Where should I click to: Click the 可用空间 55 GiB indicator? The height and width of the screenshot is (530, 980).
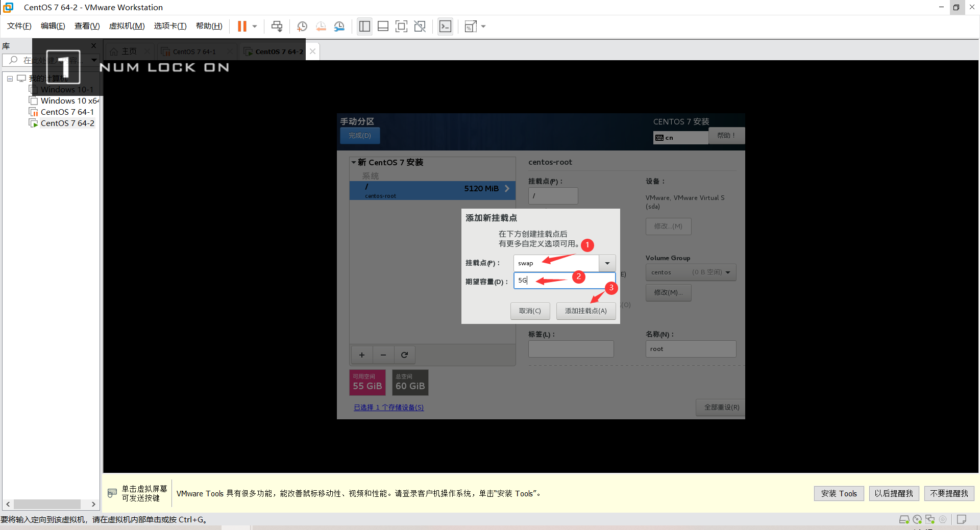coord(367,383)
